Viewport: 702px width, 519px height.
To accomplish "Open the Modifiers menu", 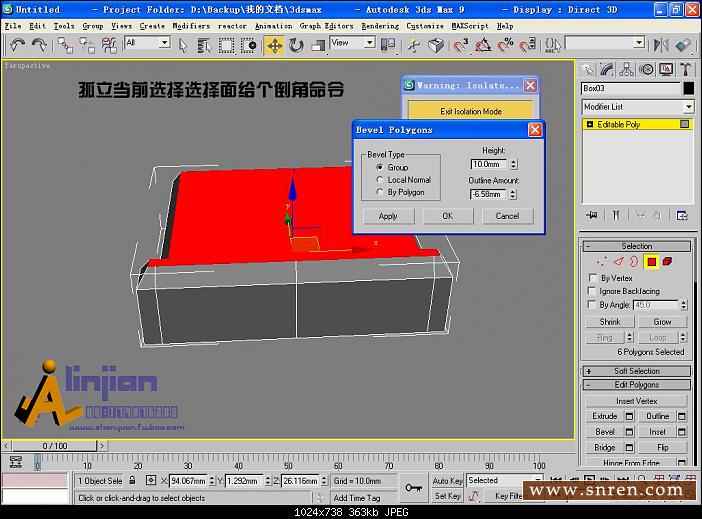I will (x=191, y=26).
